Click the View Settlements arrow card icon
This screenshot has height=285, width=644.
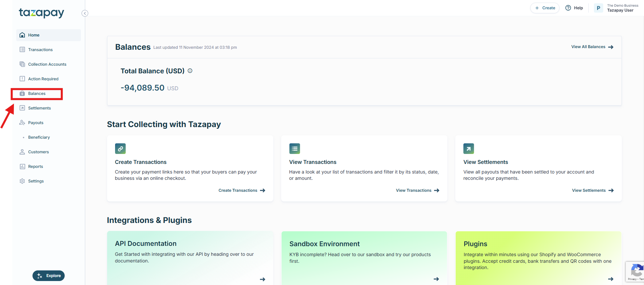pos(469,149)
